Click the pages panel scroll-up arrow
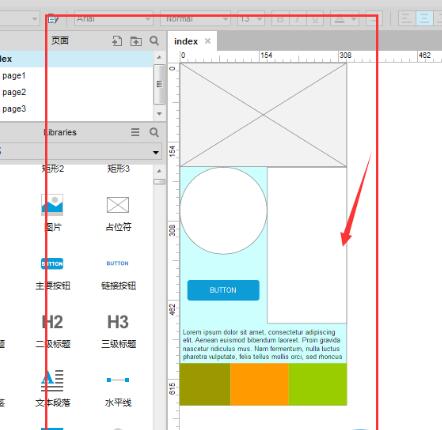 pos(159,57)
